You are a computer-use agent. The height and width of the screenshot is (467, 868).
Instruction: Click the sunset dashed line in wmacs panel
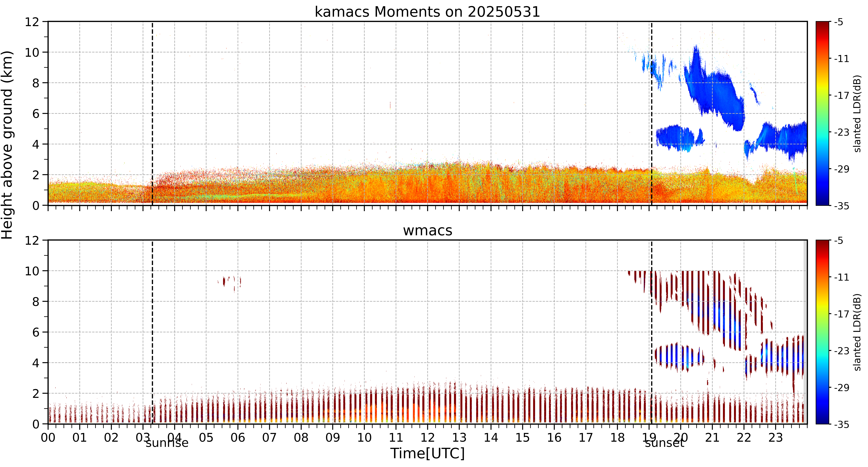coord(652,332)
